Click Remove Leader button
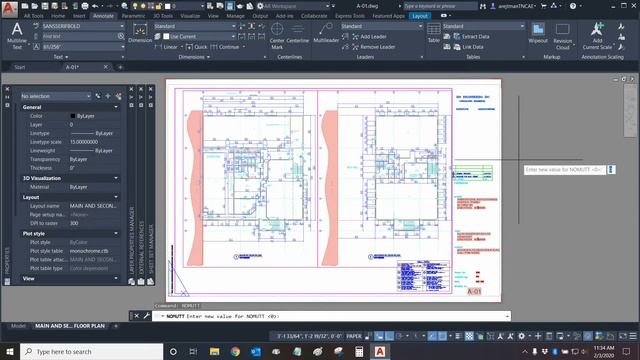This screenshot has height=360, width=640. click(x=373, y=47)
